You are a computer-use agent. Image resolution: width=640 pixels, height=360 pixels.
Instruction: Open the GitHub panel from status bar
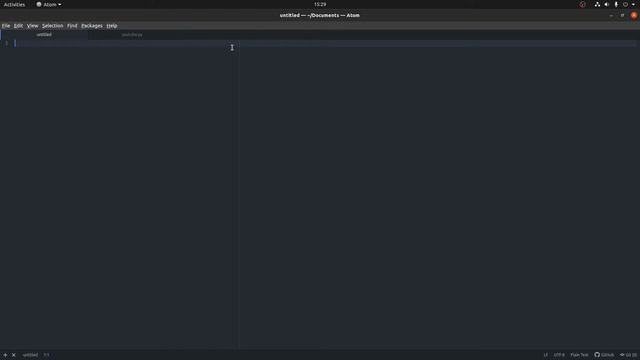[x=604, y=355]
